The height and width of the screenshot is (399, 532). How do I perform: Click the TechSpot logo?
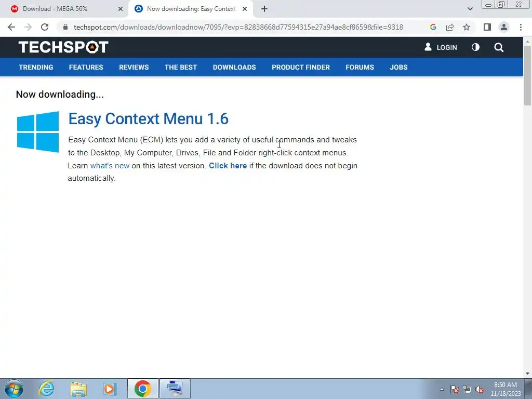pos(63,47)
